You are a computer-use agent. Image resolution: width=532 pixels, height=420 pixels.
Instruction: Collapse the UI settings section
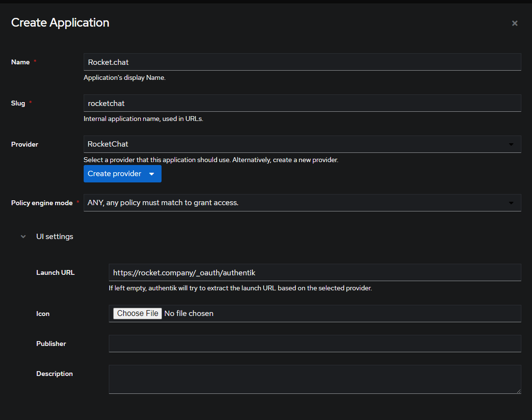[x=23, y=237]
